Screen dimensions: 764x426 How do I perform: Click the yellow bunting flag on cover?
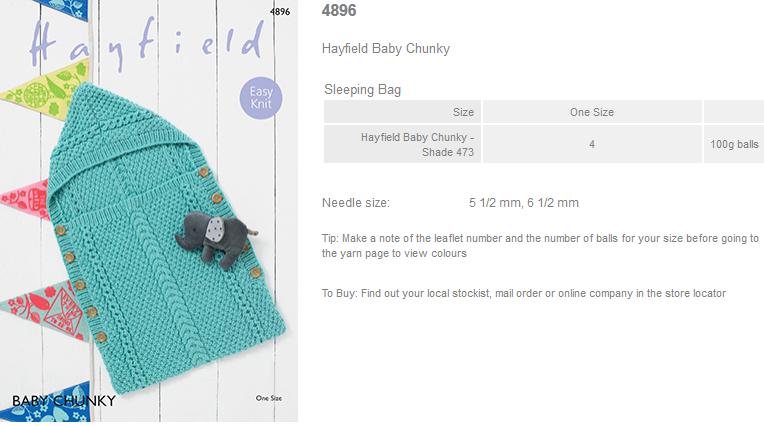46,90
